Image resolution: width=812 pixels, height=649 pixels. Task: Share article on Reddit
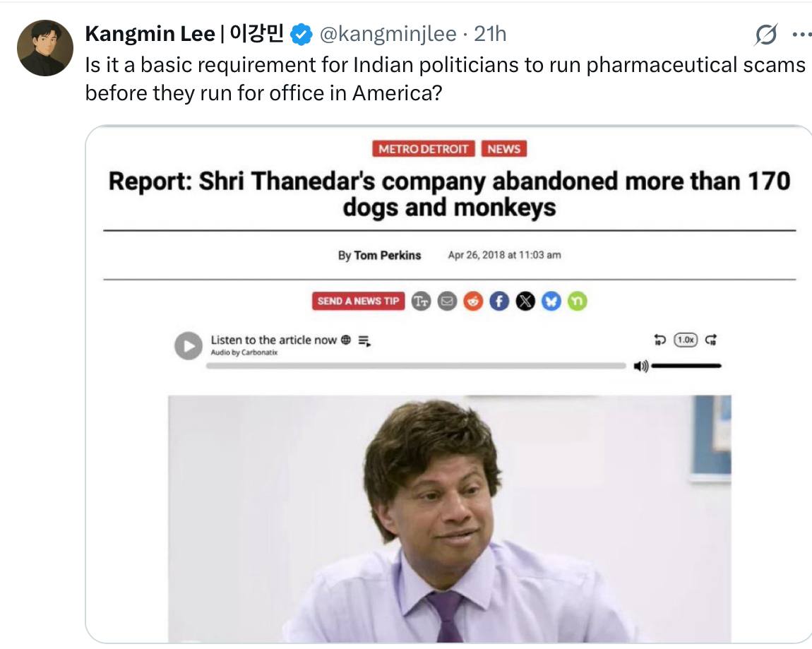(473, 301)
